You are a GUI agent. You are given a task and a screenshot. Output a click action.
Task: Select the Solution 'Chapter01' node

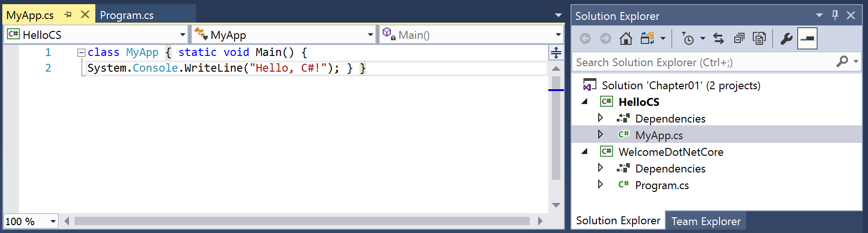coord(681,86)
